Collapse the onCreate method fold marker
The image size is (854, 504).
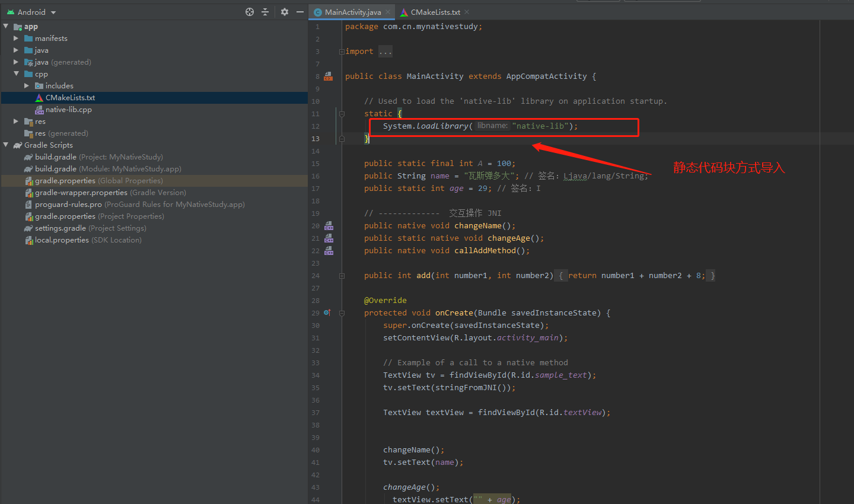coord(342,312)
